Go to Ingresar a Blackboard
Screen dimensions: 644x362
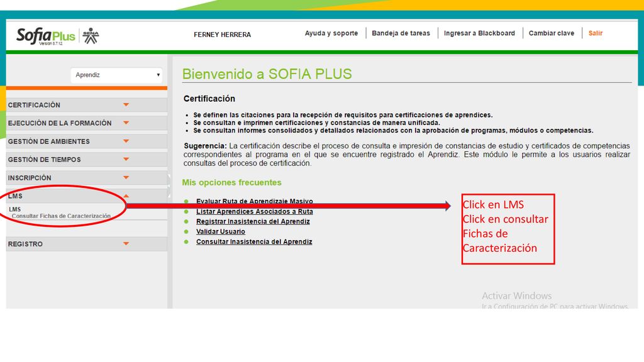[479, 33]
